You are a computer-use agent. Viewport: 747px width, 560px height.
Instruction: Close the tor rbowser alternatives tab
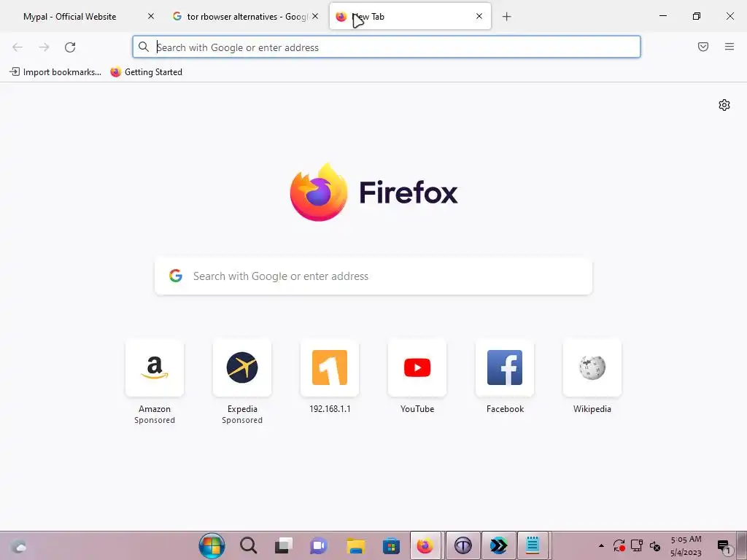pyautogui.click(x=315, y=16)
